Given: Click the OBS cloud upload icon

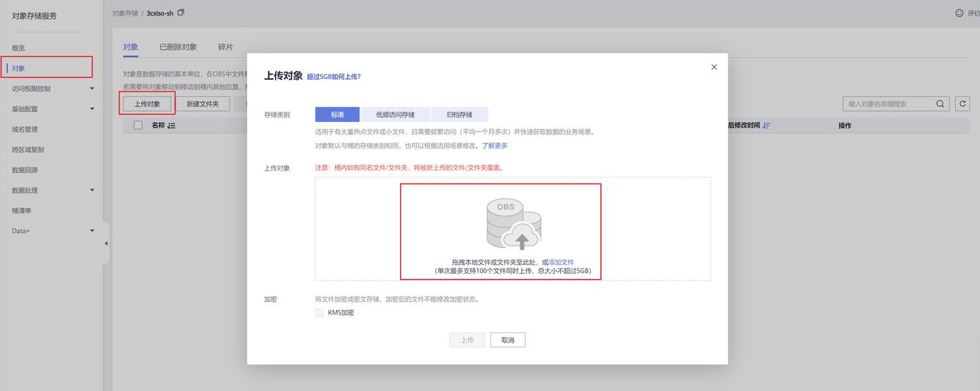Looking at the screenshot, I should click(x=513, y=224).
